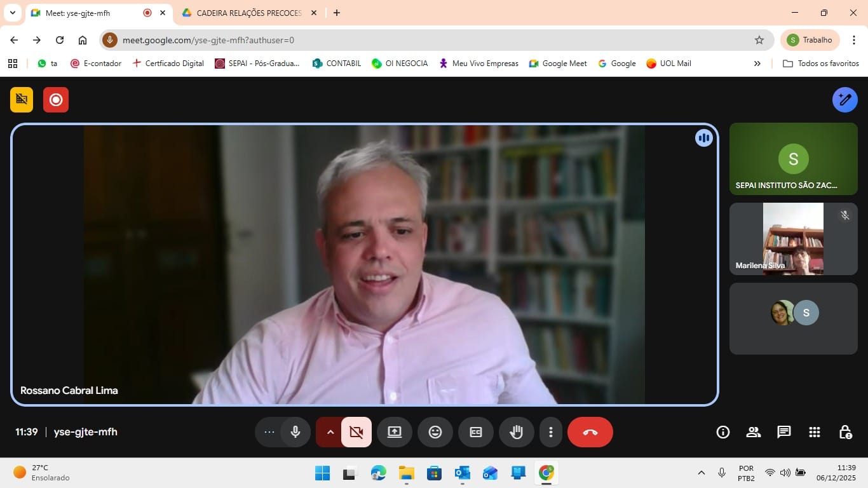Open the Gemini pencil sparkle button
This screenshot has width=868, height=488.
844,100
